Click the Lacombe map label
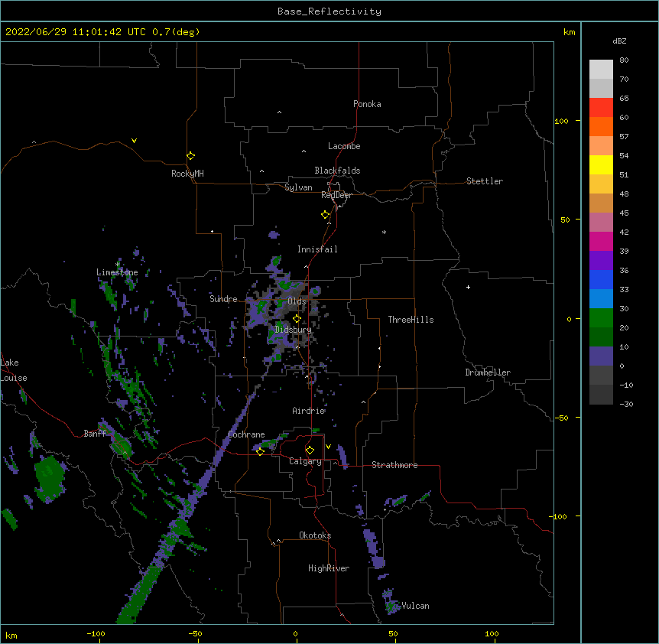This screenshot has width=659, height=644. coord(344,146)
